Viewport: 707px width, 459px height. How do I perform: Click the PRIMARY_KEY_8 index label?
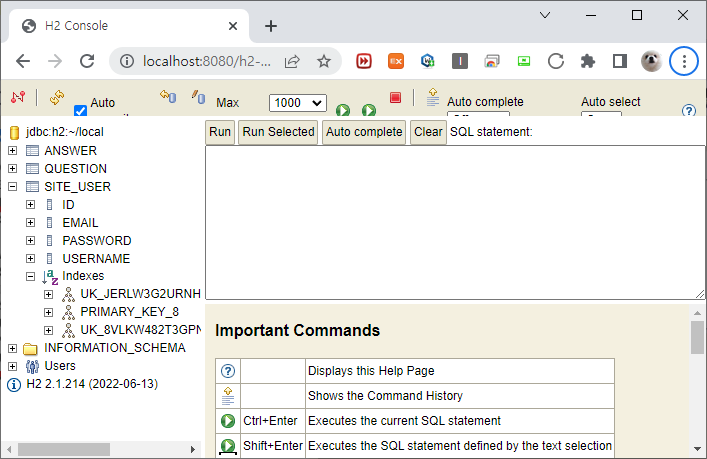129,312
